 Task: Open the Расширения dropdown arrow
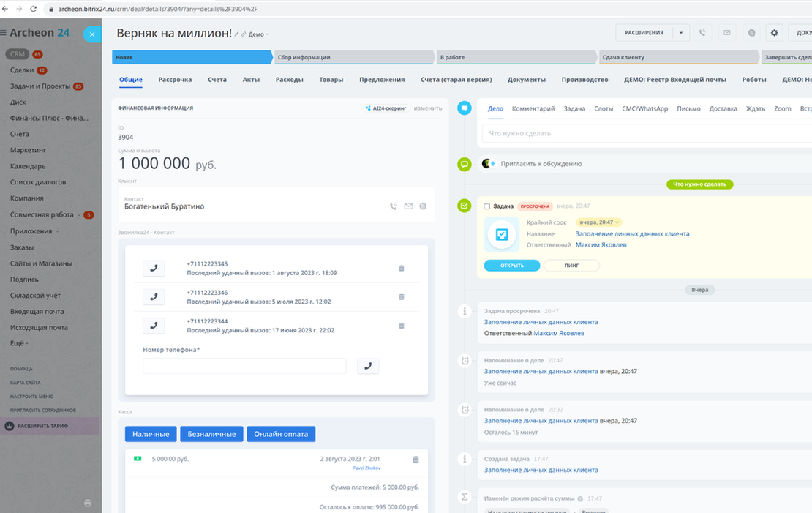(680, 33)
